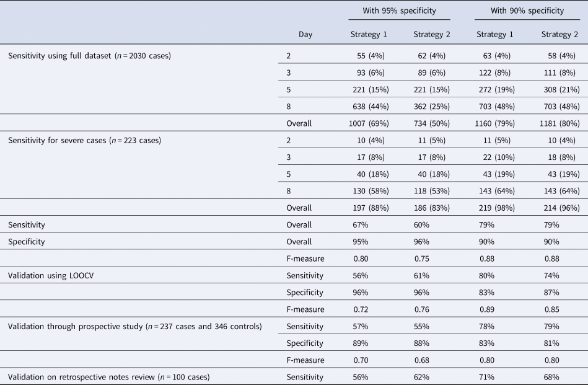Image resolution: width=588 pixels, height=385 pixels.
Task: Select the "Sensitivity using full dataset" row label
Action: 89,56
